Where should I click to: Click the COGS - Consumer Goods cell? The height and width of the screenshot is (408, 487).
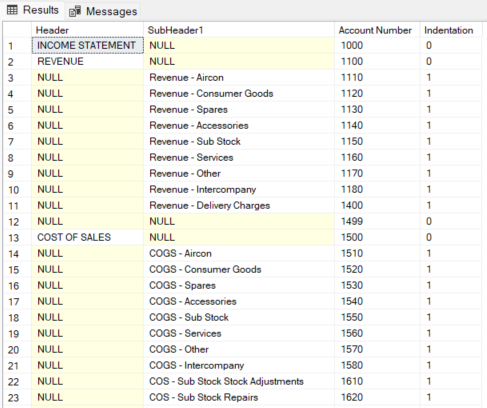pos(239,269)
